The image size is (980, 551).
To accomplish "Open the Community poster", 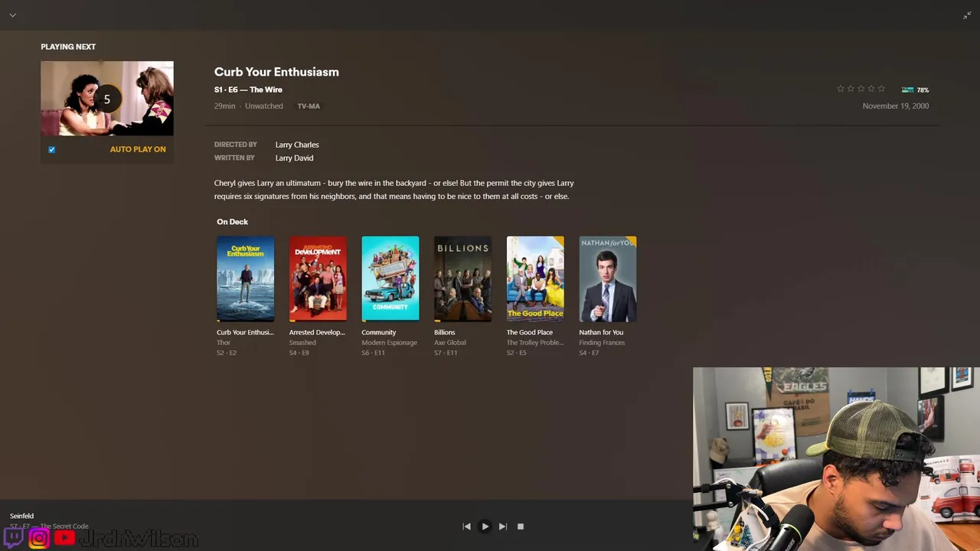I will click(390, 279).
